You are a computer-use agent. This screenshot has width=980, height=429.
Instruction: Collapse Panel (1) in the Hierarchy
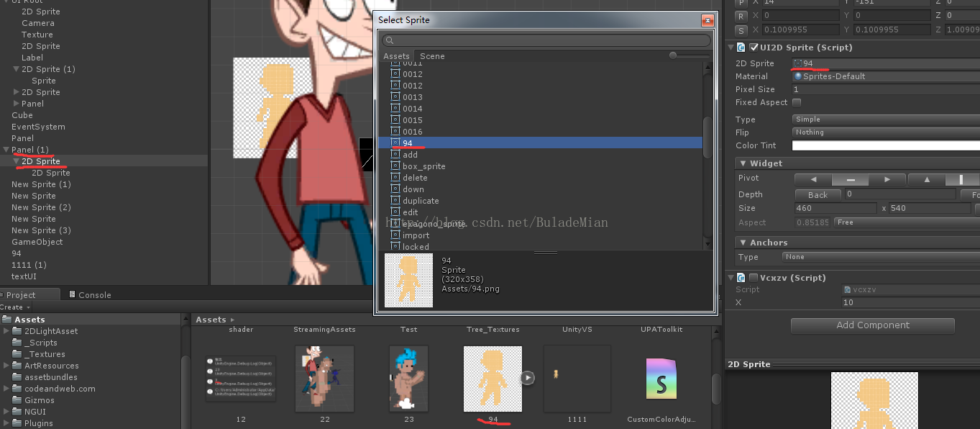[6, 150]
